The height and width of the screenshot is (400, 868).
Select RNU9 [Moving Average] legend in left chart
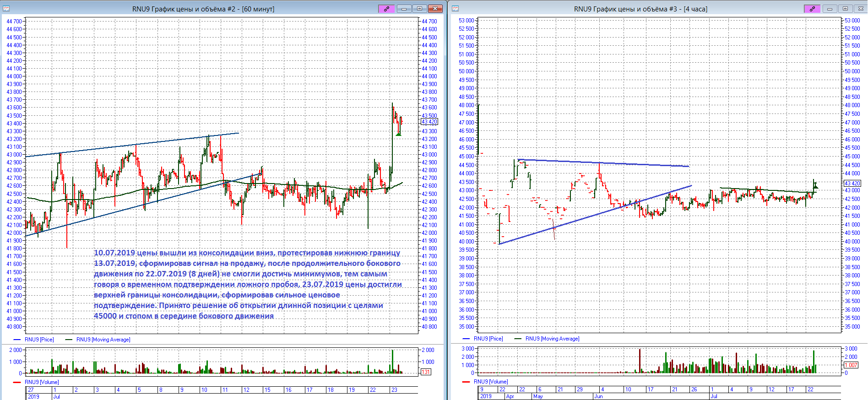point(103,340)
